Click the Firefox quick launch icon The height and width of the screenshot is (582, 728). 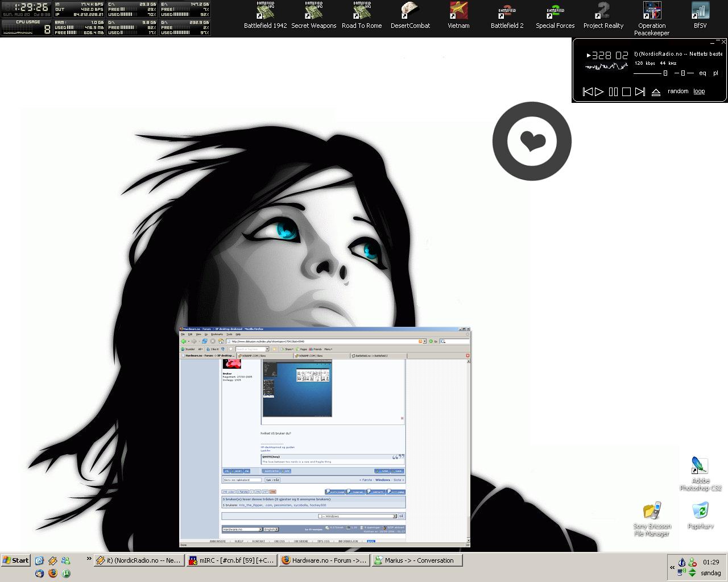point(53,573)
